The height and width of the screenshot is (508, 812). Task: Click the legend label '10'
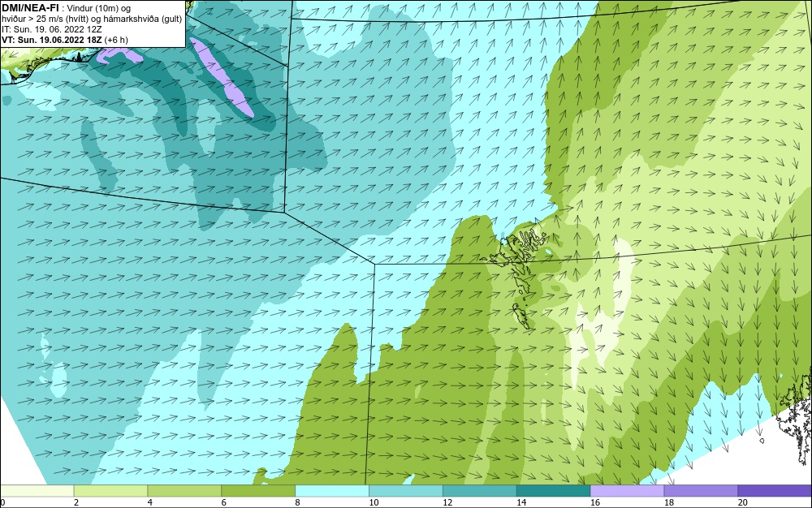(374, 502)
